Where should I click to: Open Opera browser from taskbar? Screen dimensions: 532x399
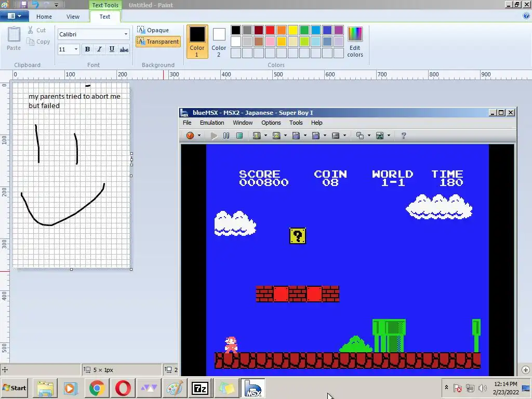pyautogui.click(x=123, y=388)
